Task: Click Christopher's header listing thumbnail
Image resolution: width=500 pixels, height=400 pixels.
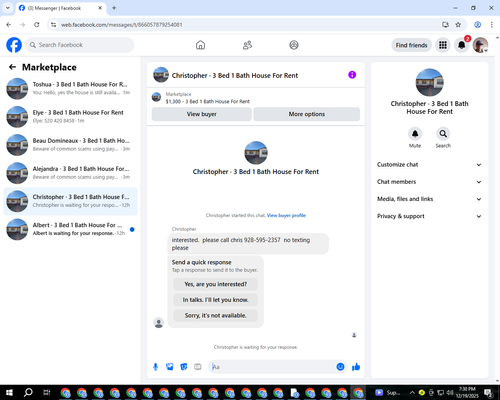Action: [161, 75]
